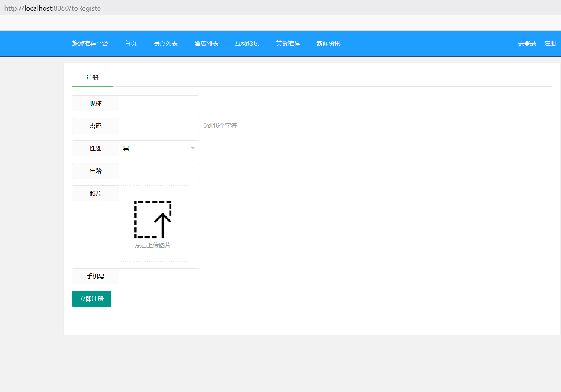The height and width of the screenshot is (392, 561).
Task: Click the 点击上传图片 caption text
Action: click(153, 245)
